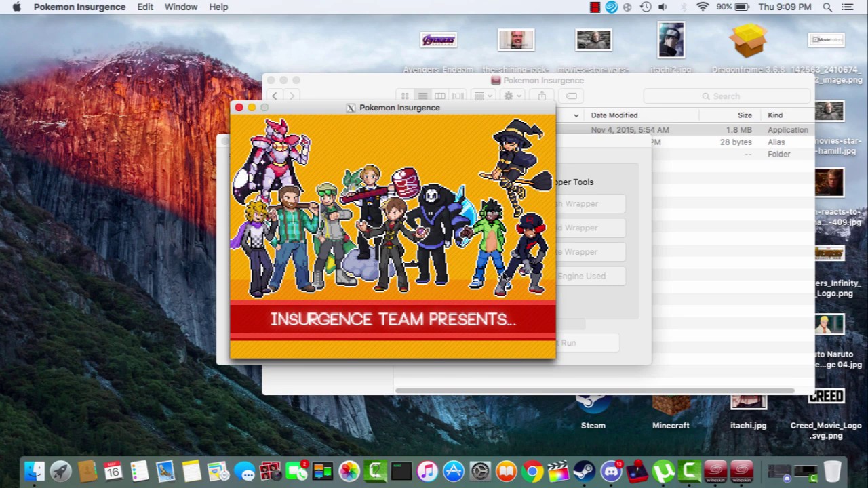Sort Finder list by Date Modified
Screen dimensions: 868x488
[614, 115]
